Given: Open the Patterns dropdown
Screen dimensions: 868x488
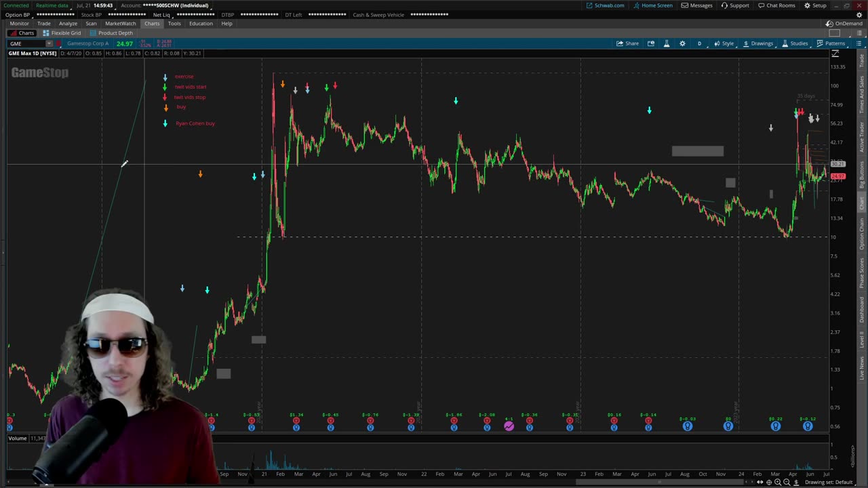Looking at the screenshot, I should pyautogui.click(x=831, y=43).
